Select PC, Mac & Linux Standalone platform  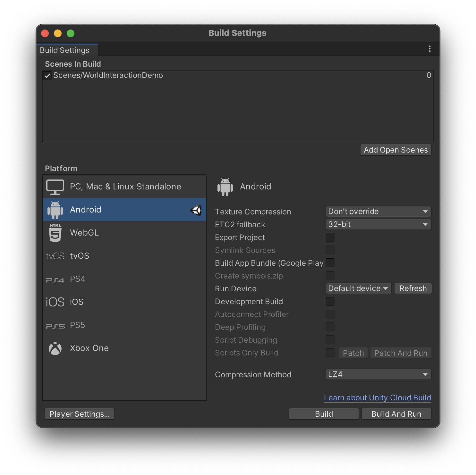124,187
